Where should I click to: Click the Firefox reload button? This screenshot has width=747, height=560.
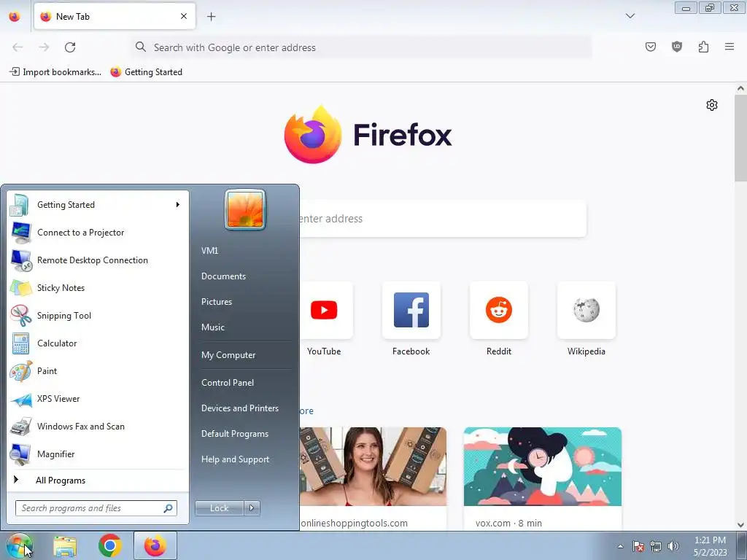coord(70,47)
